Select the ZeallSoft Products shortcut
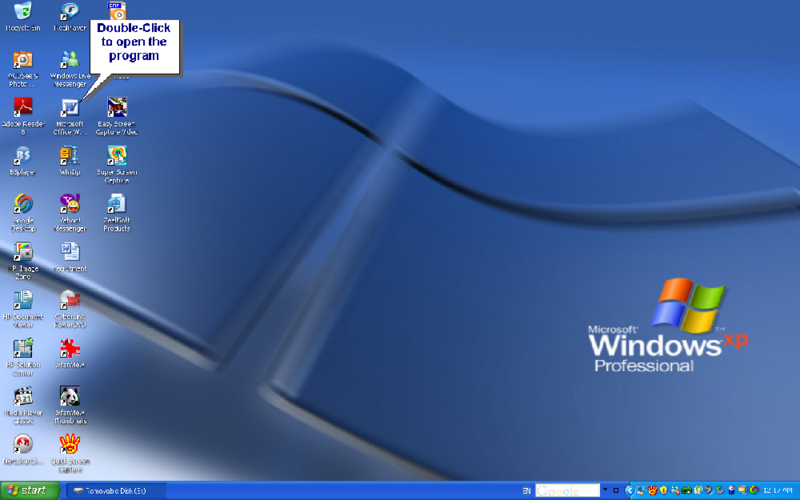 click(117, 213)
